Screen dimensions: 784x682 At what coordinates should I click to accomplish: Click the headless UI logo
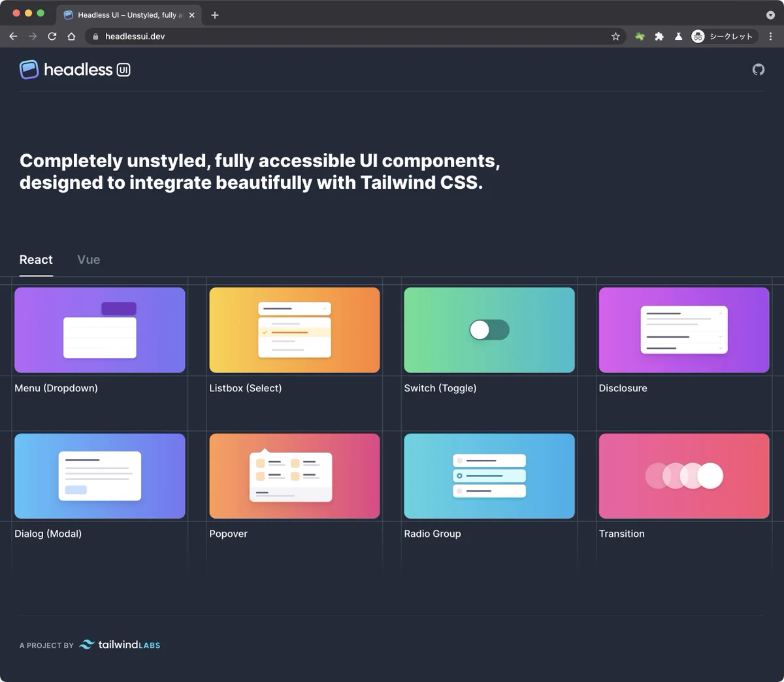(75, 69)
